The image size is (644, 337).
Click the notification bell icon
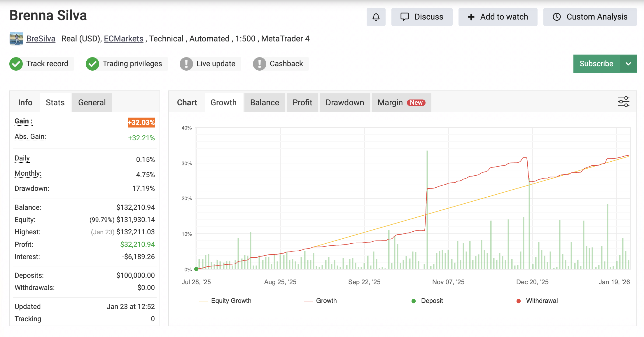pyautogui.click(x=376, y=17)
